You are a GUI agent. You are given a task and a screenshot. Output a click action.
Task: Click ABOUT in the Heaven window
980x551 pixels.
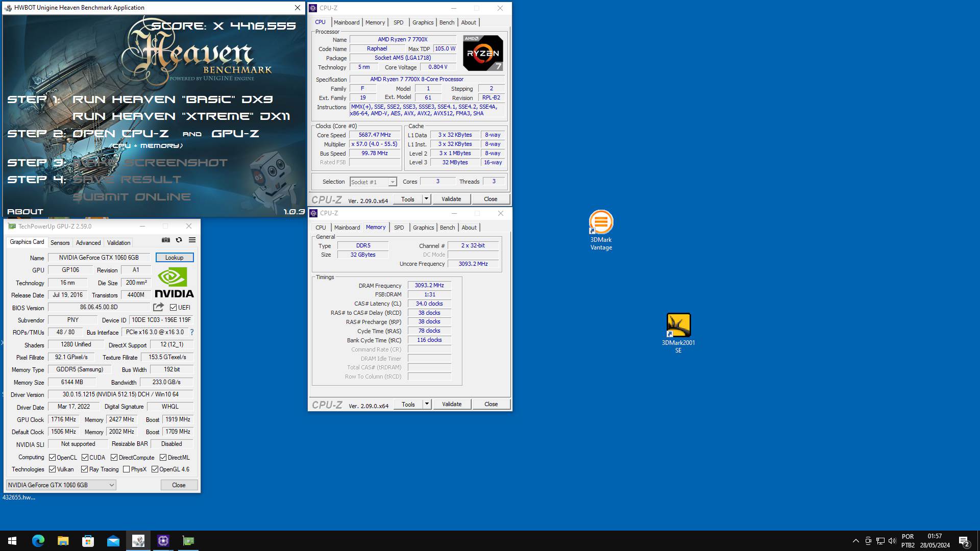click(x=25, y=211)
